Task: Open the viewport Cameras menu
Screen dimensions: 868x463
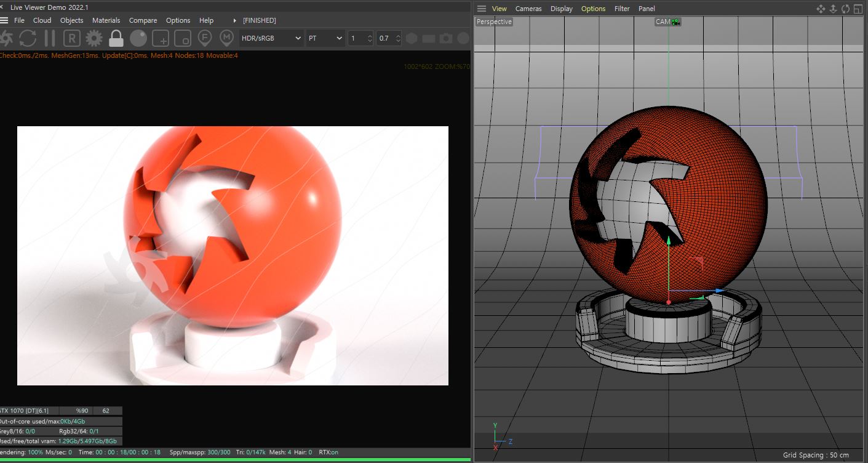Action: (528, 9)
